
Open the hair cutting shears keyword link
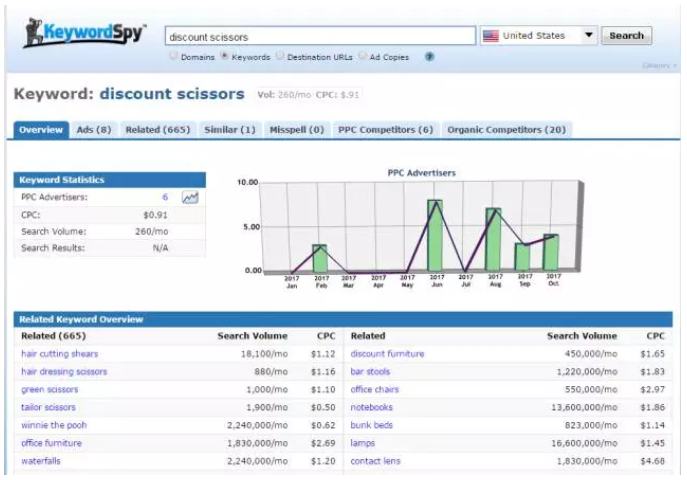click(60, 353)
